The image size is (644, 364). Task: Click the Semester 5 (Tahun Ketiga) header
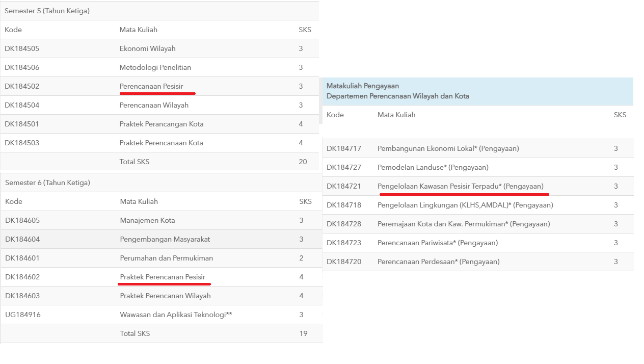47,11
